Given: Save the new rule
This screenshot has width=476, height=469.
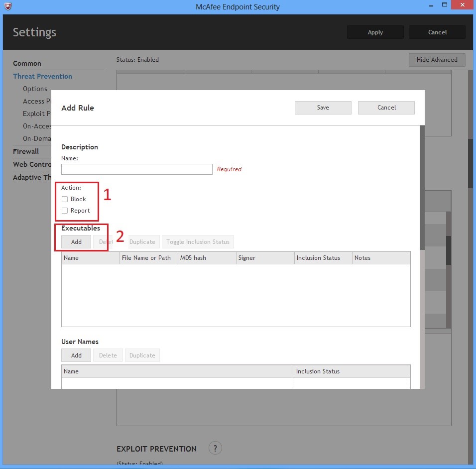Looking at the screenshot, I should pyautogui.click(x=323, y=108).
